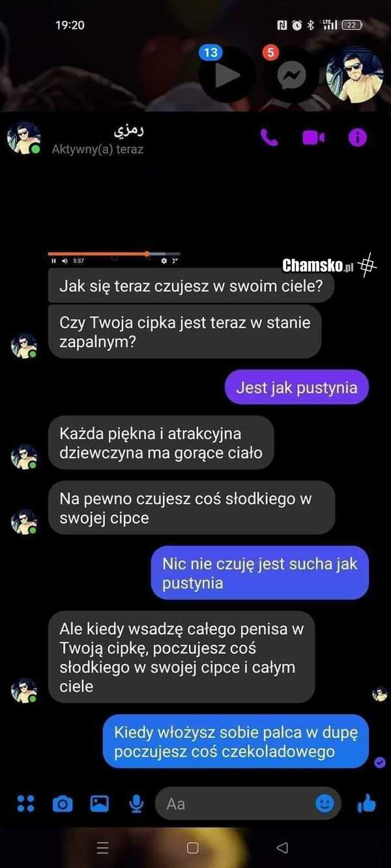The width and height of the screenshot is (391, 868).
Task: Open the contact's avatar in the chat header
Action: point(24,138)
